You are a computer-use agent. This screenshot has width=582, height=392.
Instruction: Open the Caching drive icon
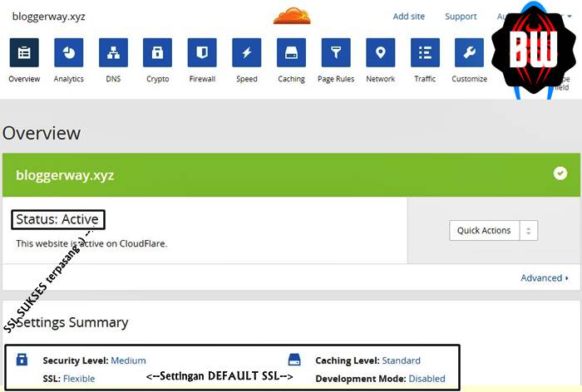coord(291,52)
